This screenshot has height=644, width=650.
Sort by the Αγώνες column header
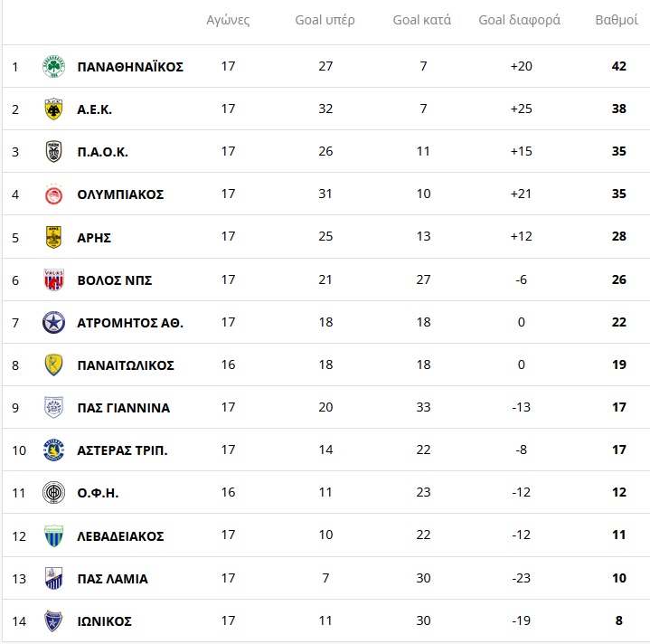[228, 20]
